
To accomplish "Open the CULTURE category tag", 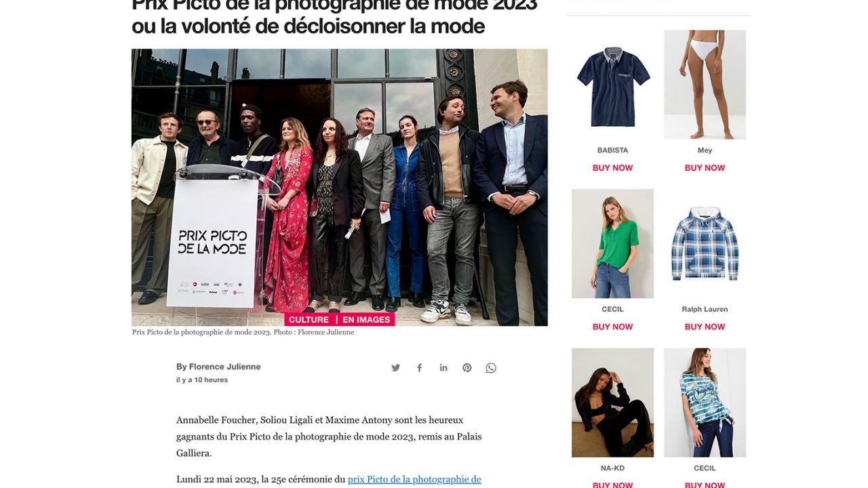I will click(309, 320).
